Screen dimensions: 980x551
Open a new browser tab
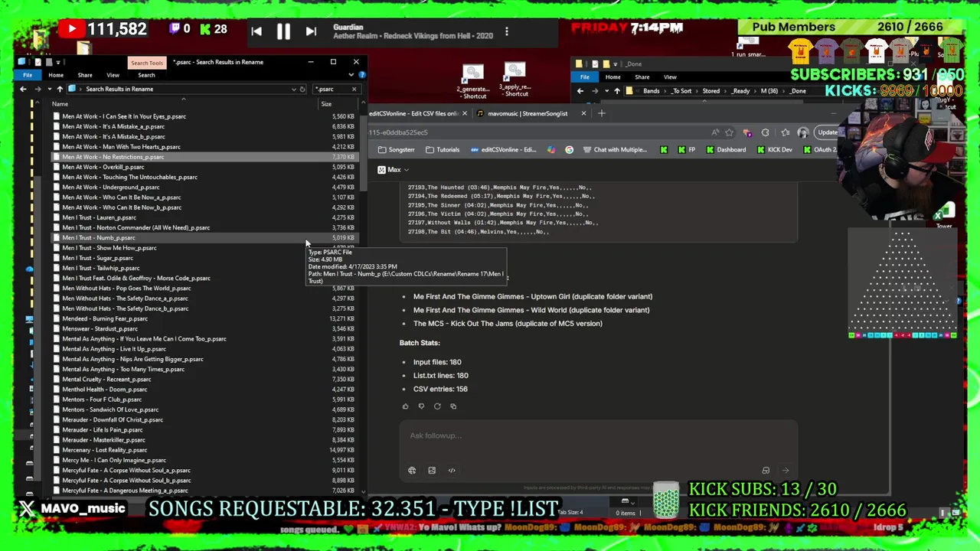click(602, 113)
